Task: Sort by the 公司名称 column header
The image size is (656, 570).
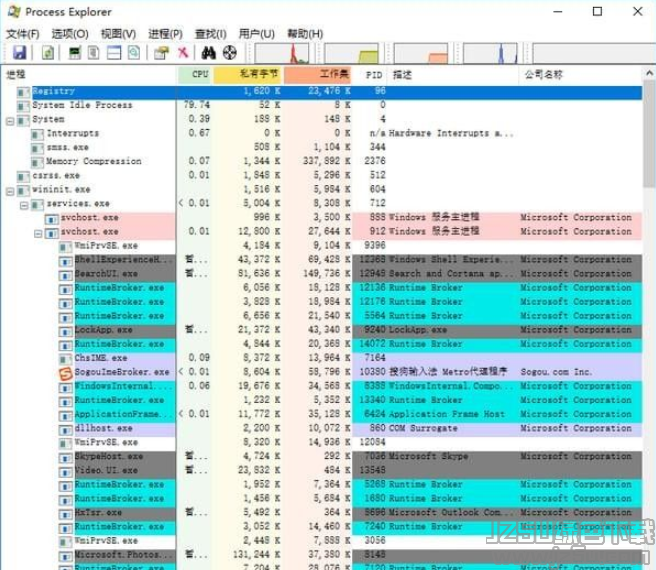Action: pyautogui.click(x=580, y=75)
